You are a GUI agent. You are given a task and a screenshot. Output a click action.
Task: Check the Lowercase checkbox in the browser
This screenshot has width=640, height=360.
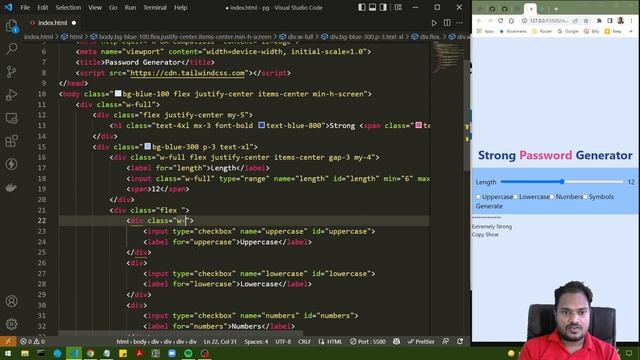click(516, 197)
